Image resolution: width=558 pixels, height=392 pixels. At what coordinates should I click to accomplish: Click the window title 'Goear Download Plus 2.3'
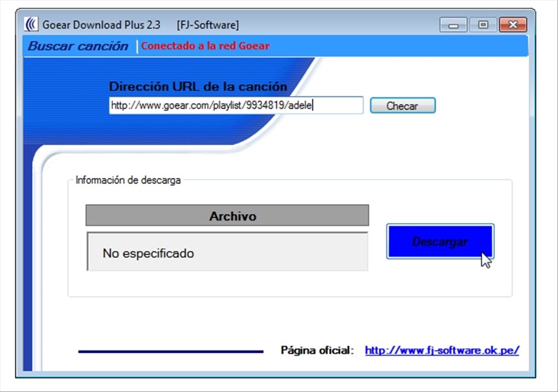tap(101, 25)
